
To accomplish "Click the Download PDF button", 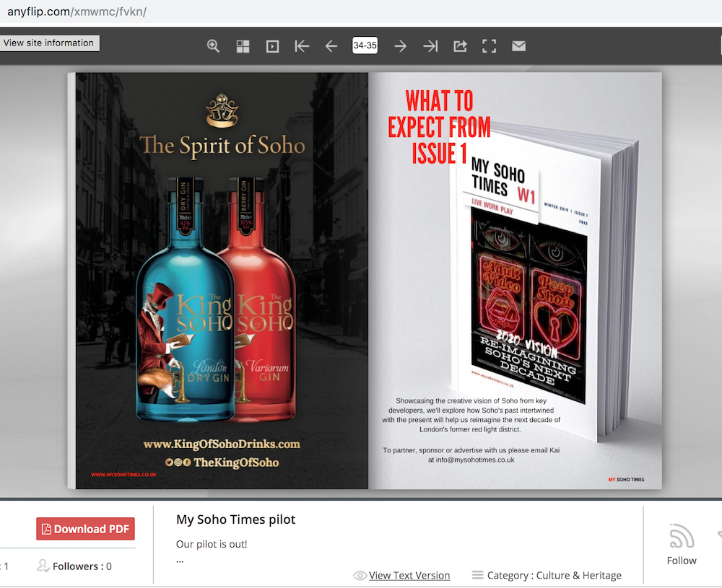I will 85,529.
